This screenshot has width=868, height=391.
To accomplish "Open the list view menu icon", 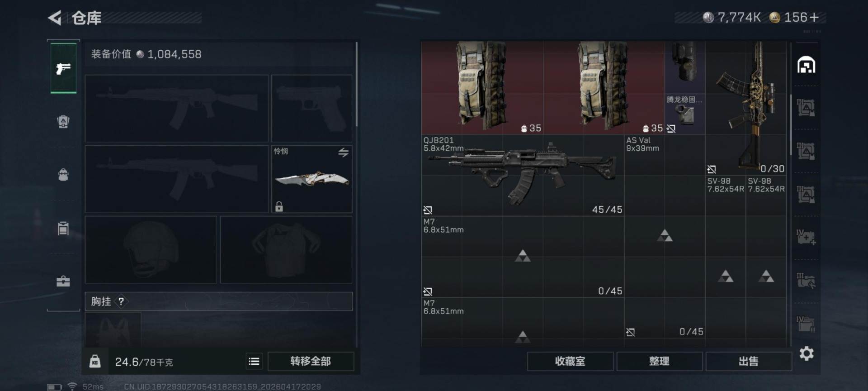I will pyautogui.click(x=254, y=361).
